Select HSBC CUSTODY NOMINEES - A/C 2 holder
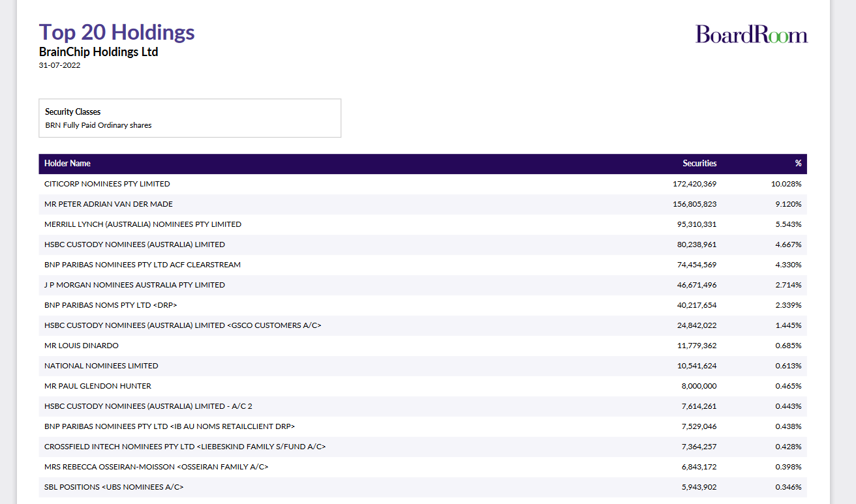The width and height of the screenshot is (856, 504). (148, 406)
